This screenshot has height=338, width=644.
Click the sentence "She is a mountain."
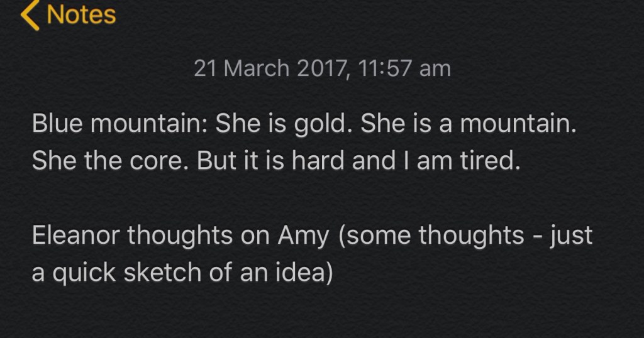(x=469, y=124)
